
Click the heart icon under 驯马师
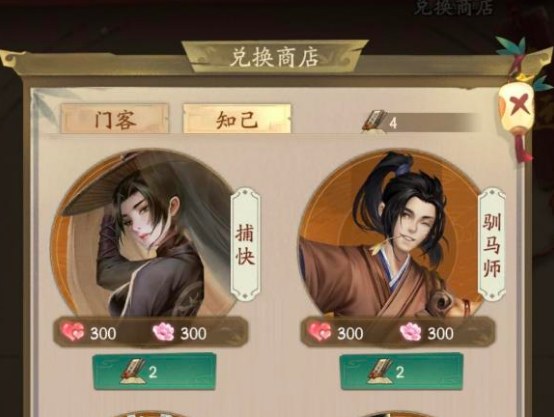[320, 332]
